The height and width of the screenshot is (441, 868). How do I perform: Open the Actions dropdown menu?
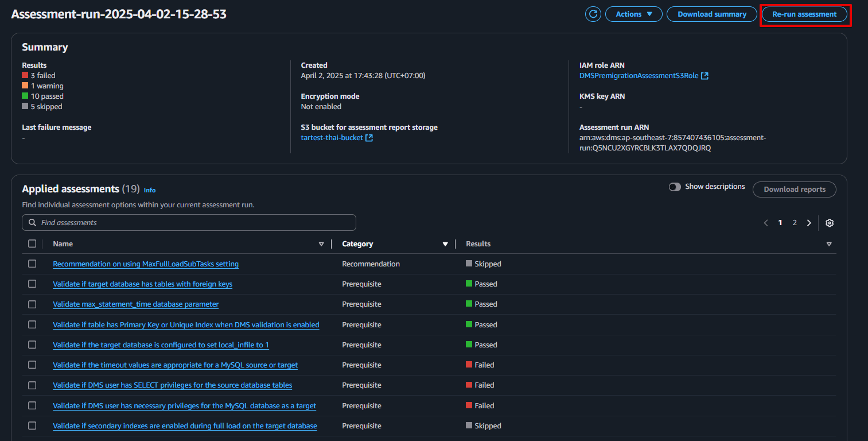tap(634, 14)
